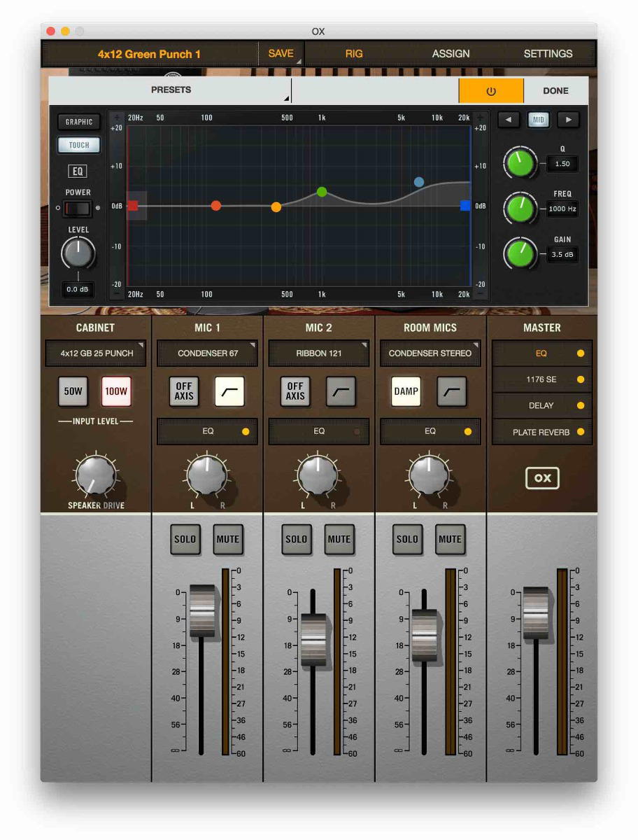Toggle ROOM MICS DAMP button
The height and width of the screenshot is (840, 638).
[406, 391]
